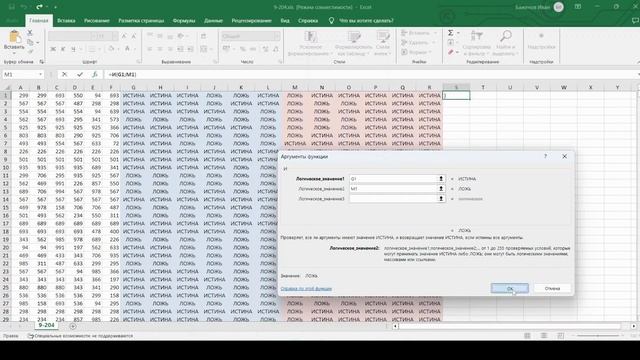Click OK in the function arguments dialog

coord(510,288)
